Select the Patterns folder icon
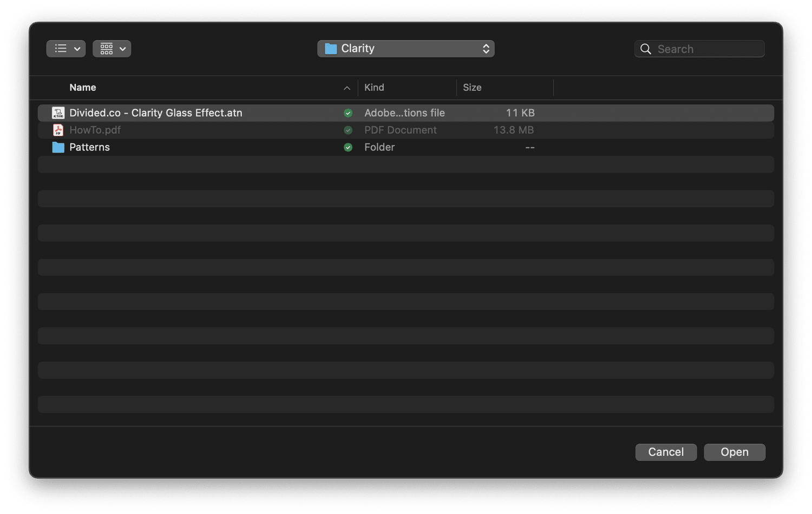Screen dimensions: 812x514 58,147
